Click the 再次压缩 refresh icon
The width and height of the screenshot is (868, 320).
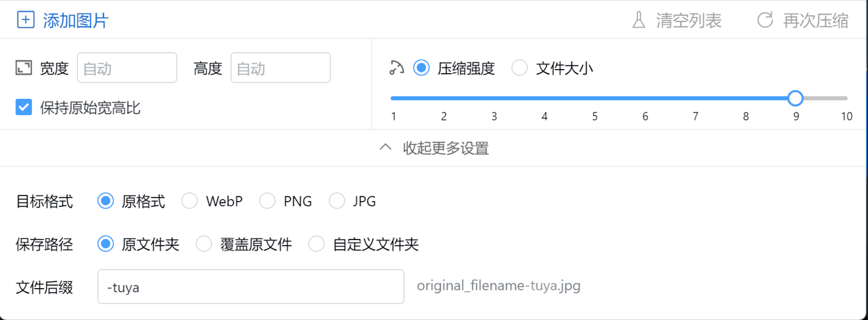click(765, 20)
